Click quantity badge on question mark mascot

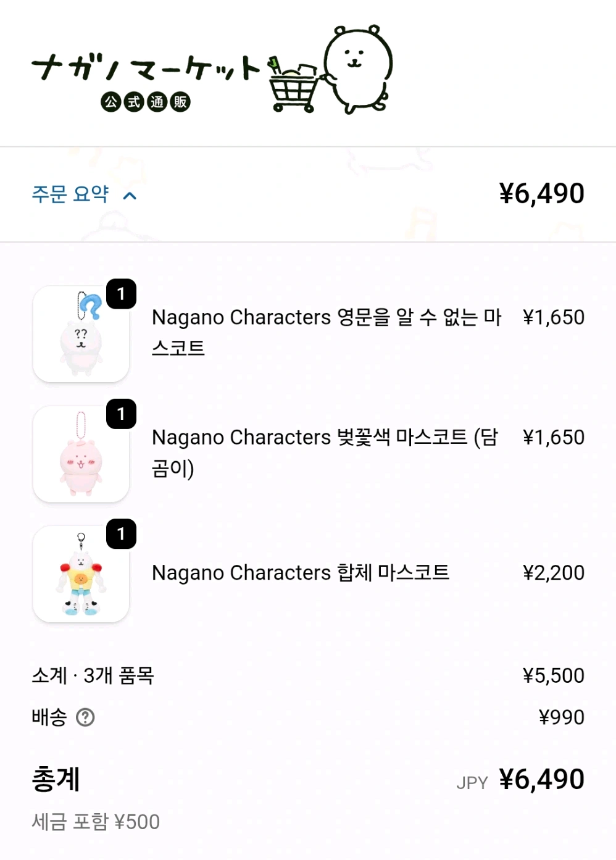121,294
